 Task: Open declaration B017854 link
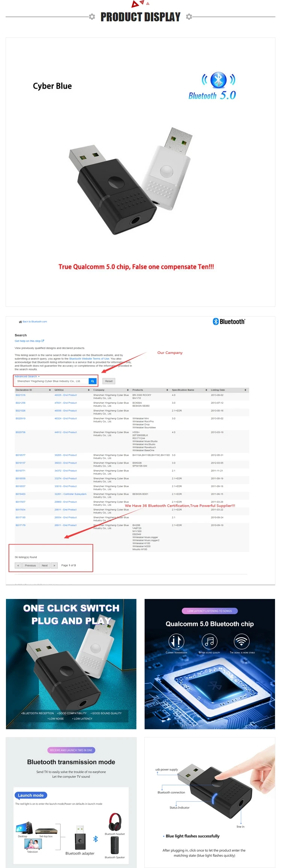(x=21, y=510)
